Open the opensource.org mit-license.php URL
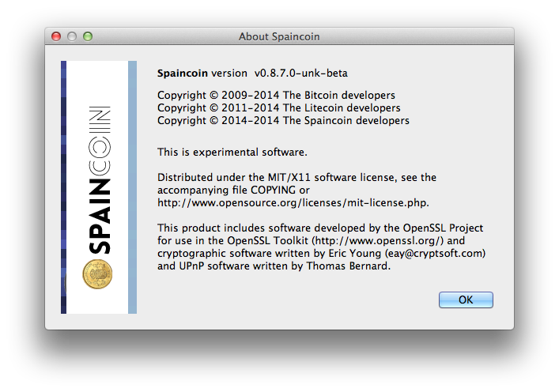Image resolution: width=559 pixels, height=392 pixels. point(293,203)
